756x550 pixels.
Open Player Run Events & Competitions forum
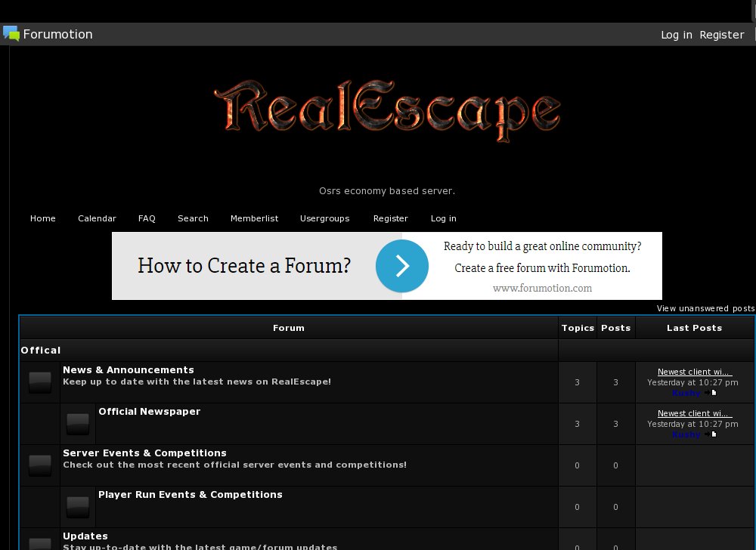190,495
